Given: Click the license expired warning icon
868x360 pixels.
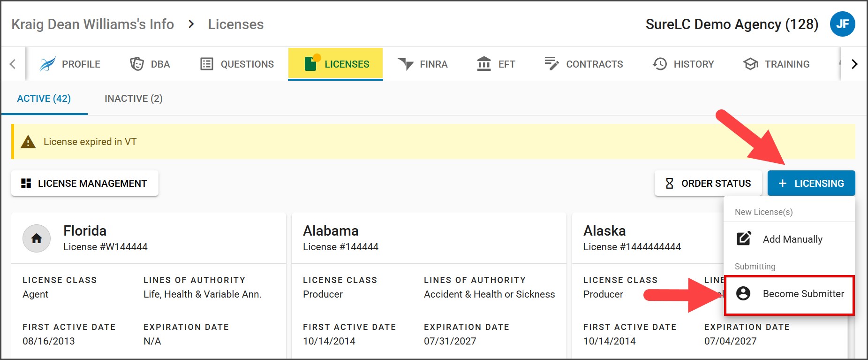Looking at the screenshot, I should 28,142.
